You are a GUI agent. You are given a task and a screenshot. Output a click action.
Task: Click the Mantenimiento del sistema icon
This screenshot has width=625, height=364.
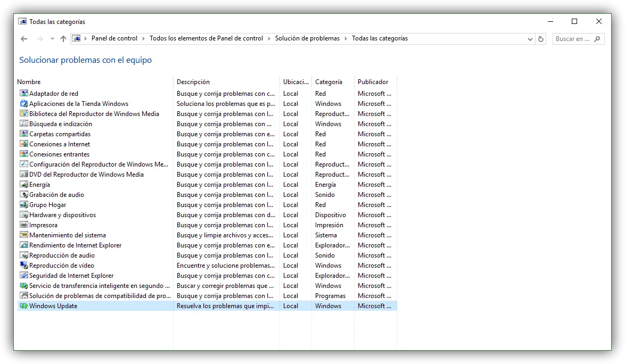(24, 235)
